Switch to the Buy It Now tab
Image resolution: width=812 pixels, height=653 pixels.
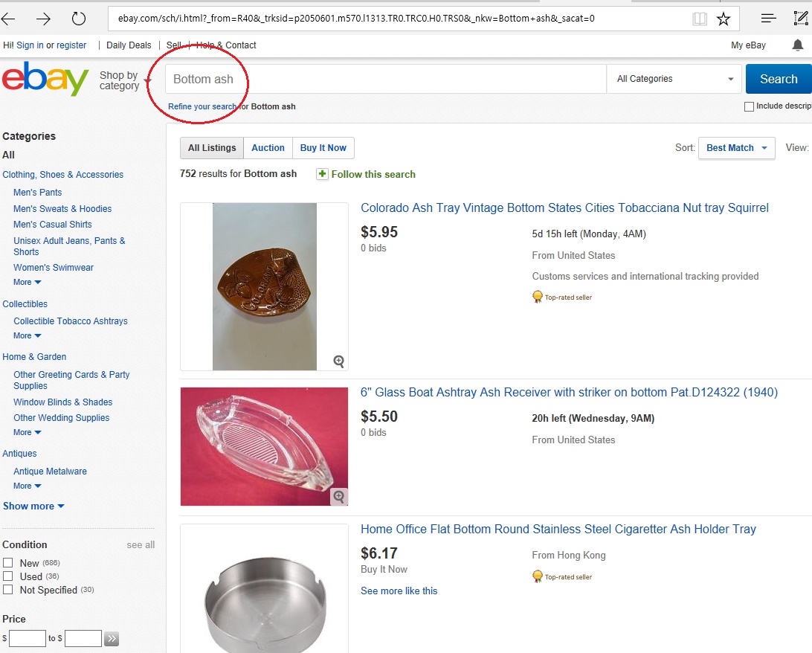click(x=323, y=148)
